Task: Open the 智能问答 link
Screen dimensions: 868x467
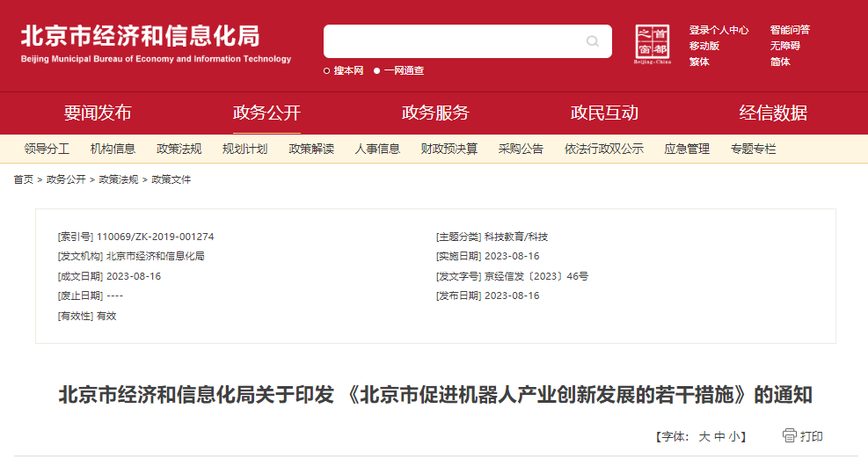Action: tap(789, 30)
